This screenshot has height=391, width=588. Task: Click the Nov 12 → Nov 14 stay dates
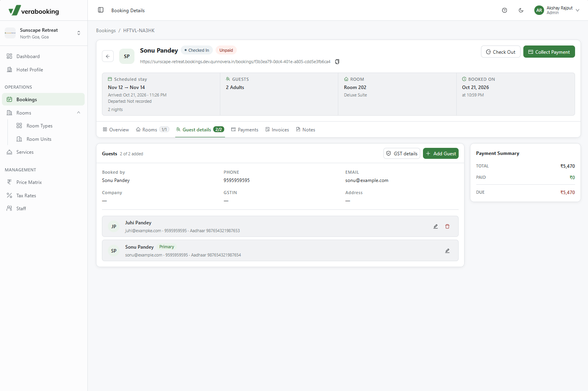tap(127, 87)
